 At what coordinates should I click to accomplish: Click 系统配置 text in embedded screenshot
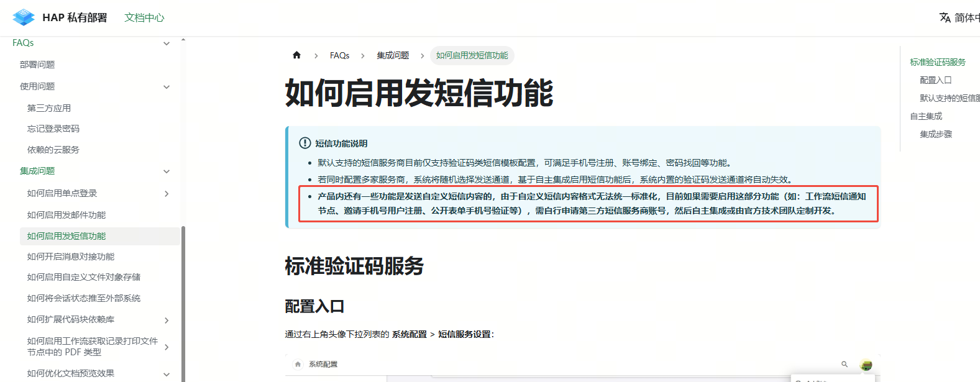coord(323,365)
